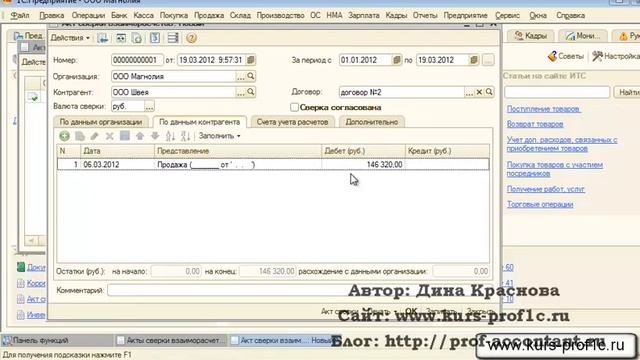
Task: Click ellipsis selector for Валюта сверки
Action: 149,107
